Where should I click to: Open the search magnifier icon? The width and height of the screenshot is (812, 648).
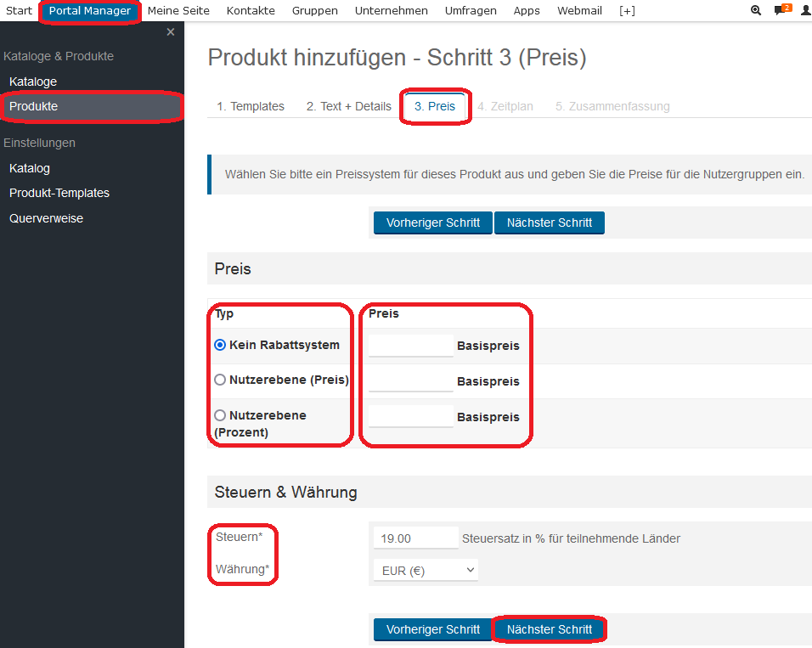pyautogui.click(x=756, y=11)
